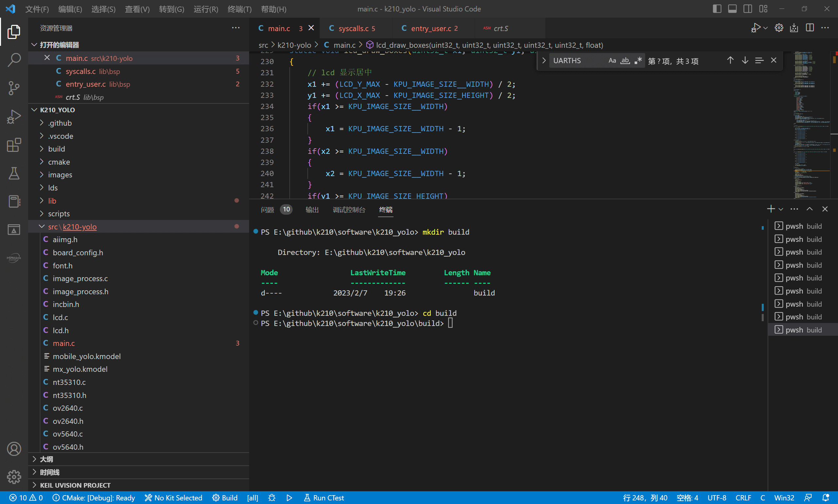Open the Source Control view

coord(14,88)
